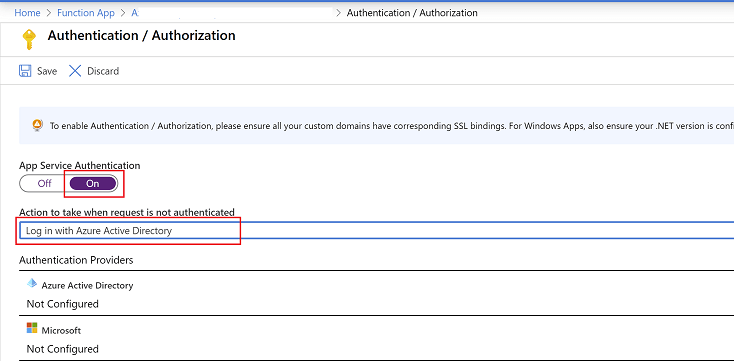Image resolution: width=734 pixels, height=361 pixels.
Task: Click the Save floppy disk icon
Action: (x=25, y=71)
